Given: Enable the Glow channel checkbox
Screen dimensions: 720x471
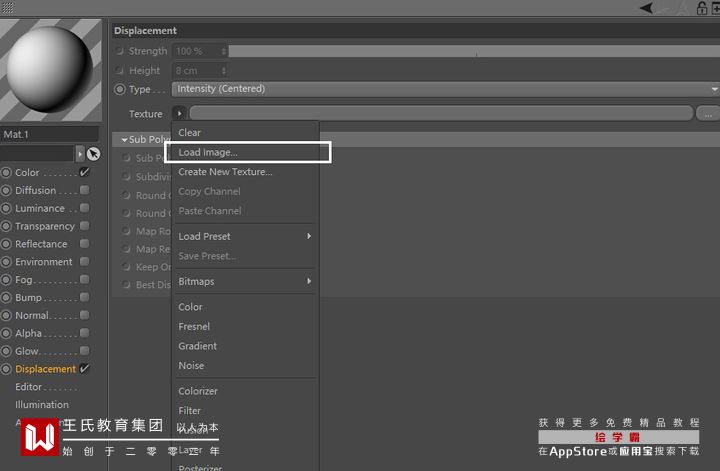Looking at the screenshot, I should coord(84,351).
